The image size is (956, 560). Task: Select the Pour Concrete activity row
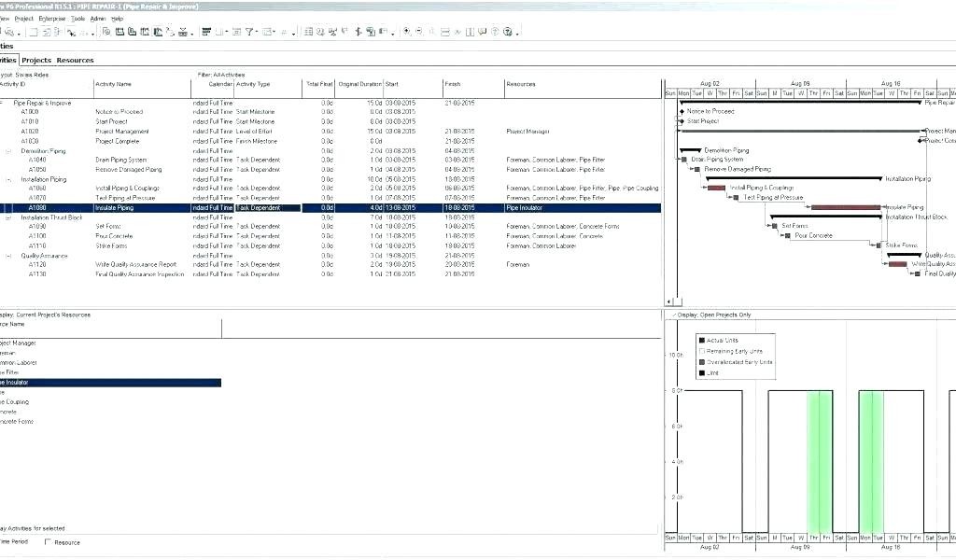point(114,236)
